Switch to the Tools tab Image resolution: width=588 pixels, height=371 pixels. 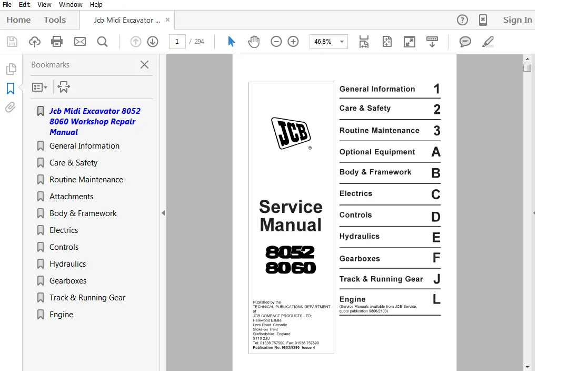click(x=55, y=20)
